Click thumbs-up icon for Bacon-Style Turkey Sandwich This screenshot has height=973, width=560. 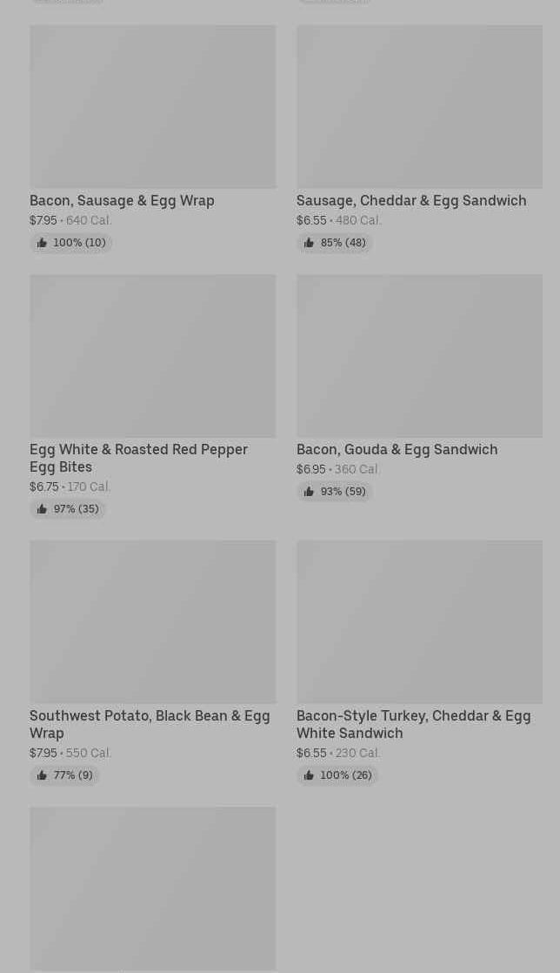coord(309,776)
